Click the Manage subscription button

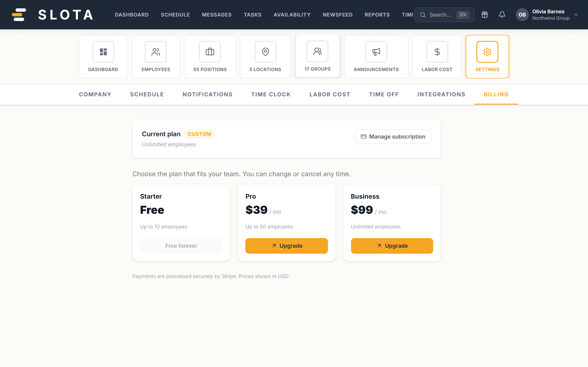[393, 137]
